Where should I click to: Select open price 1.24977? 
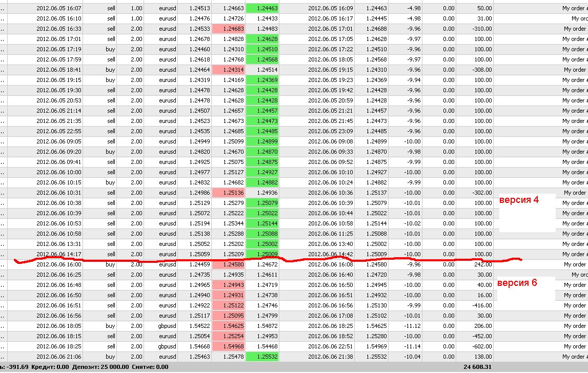tap(199, 172)
